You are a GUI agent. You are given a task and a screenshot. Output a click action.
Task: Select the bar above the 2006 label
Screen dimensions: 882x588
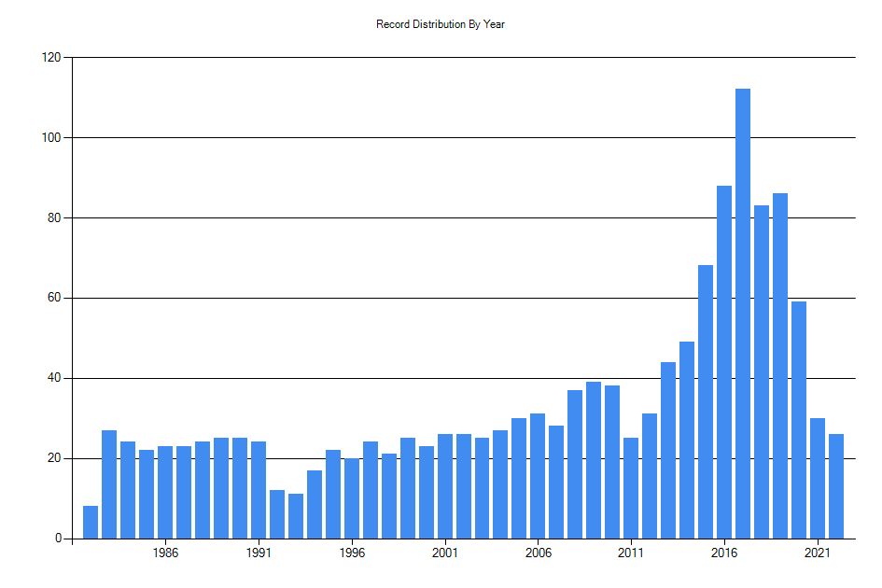(x=537, y=471)
